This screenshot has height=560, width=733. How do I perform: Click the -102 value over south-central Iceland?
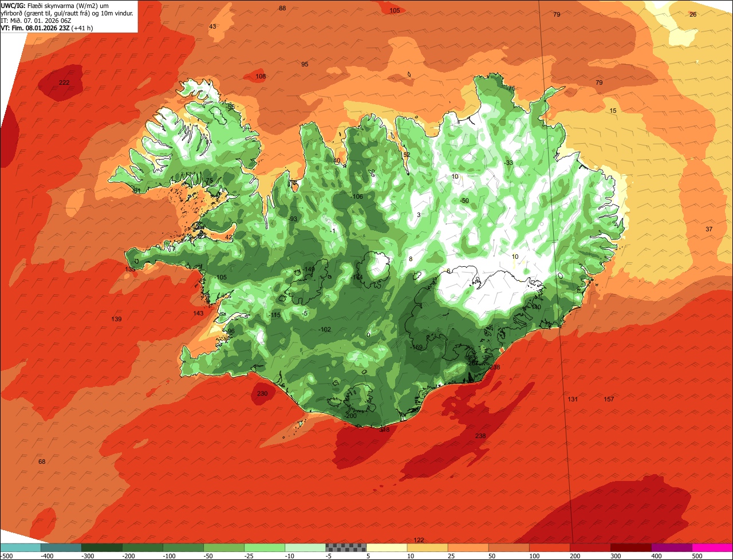pyautogui.click(x=325, y=329)
